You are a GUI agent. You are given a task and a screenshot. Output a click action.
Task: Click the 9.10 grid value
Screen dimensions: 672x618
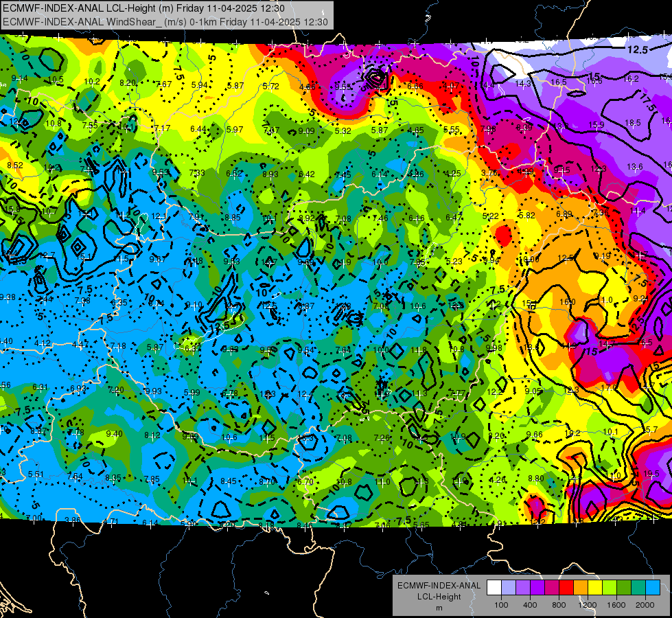[x=194, y=305]
